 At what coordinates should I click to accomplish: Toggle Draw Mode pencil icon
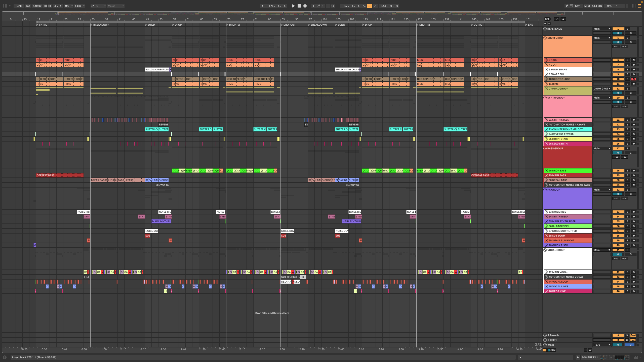(567, 6)
